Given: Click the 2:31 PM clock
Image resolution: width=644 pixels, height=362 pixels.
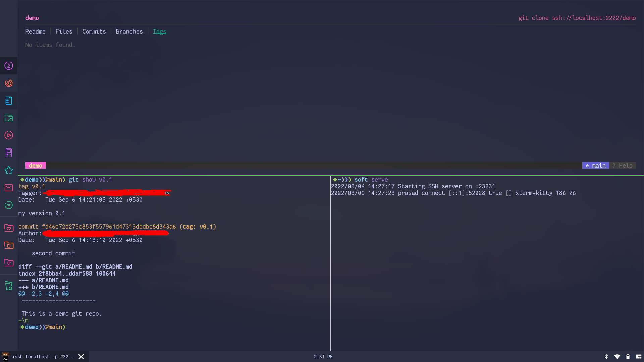Looking at the screenshot, I should point(323,357).
